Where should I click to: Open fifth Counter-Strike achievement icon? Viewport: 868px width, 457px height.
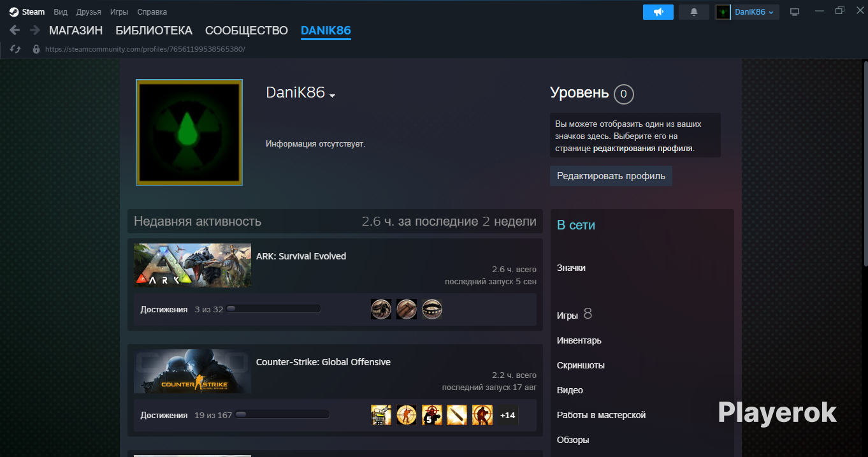click(x=482, y=415)
